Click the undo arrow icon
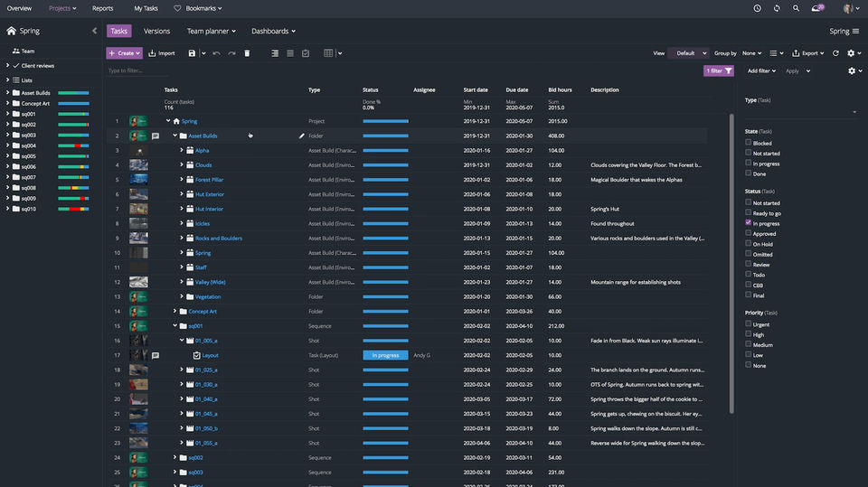 [x=216, y=53]
